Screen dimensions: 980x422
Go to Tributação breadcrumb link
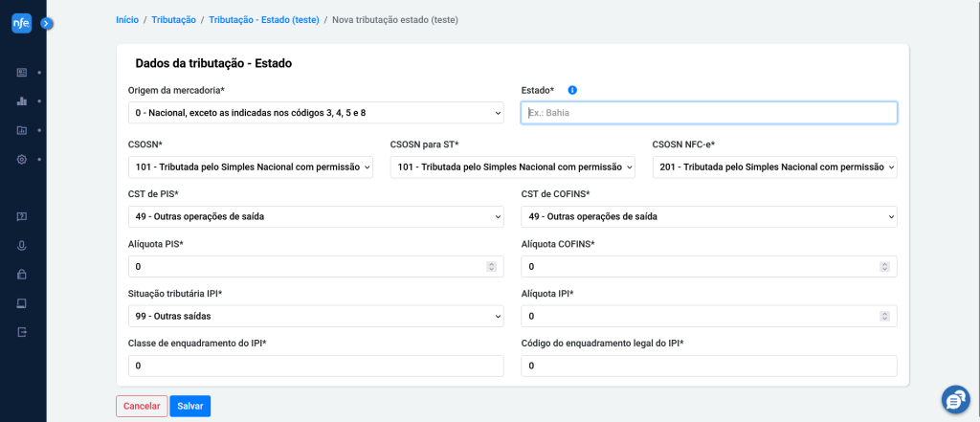point(174,20)
